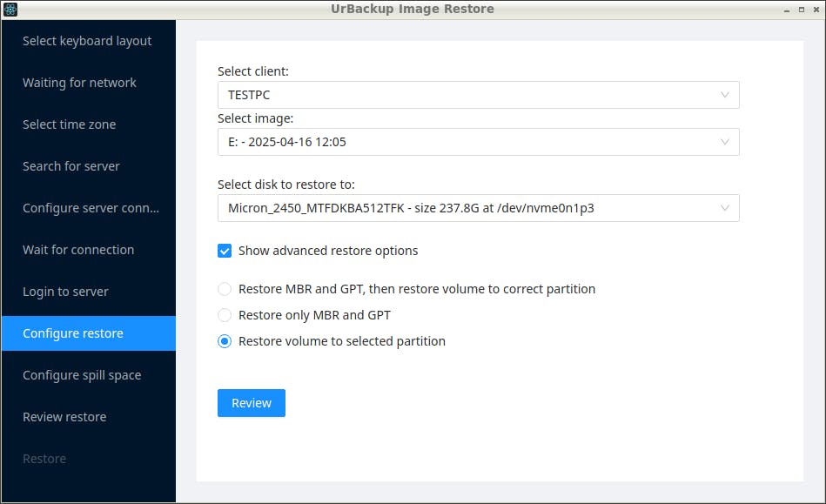Open the Waiting for network step
Screen dimensions: 826x504
pyautogui.click(x=79, y=83)
